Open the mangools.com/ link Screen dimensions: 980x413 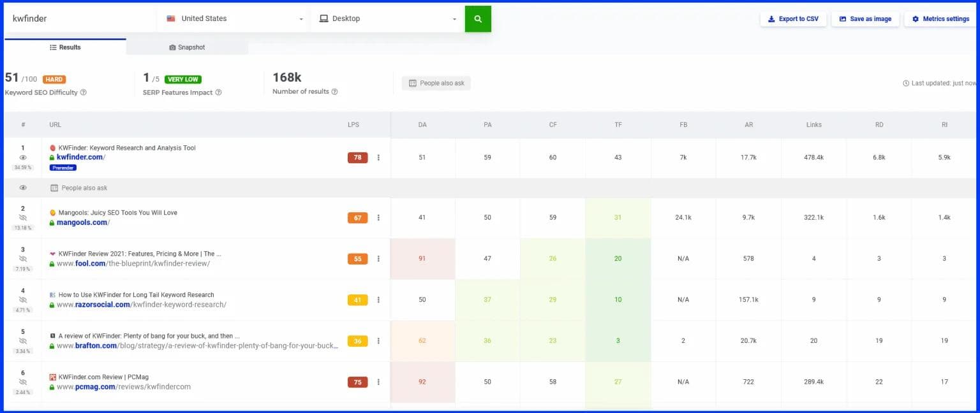tap(83, 223)
